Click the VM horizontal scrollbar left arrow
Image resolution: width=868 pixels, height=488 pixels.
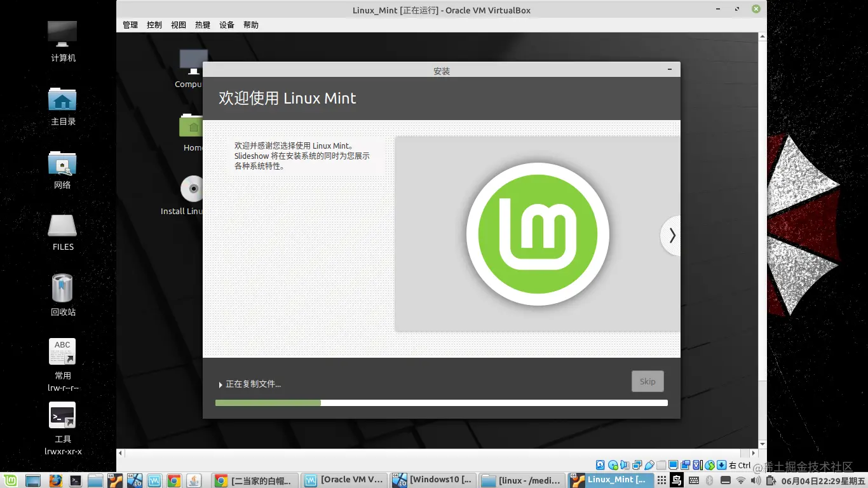(x=120, y=453)
